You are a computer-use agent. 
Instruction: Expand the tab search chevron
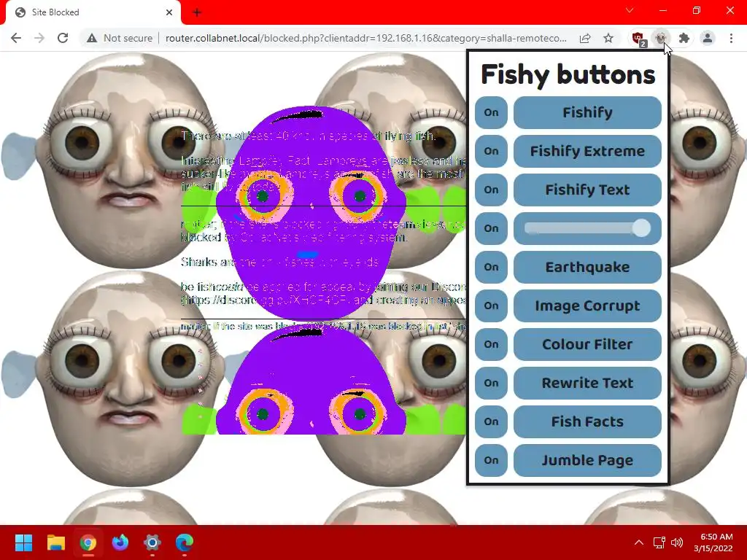630,10
